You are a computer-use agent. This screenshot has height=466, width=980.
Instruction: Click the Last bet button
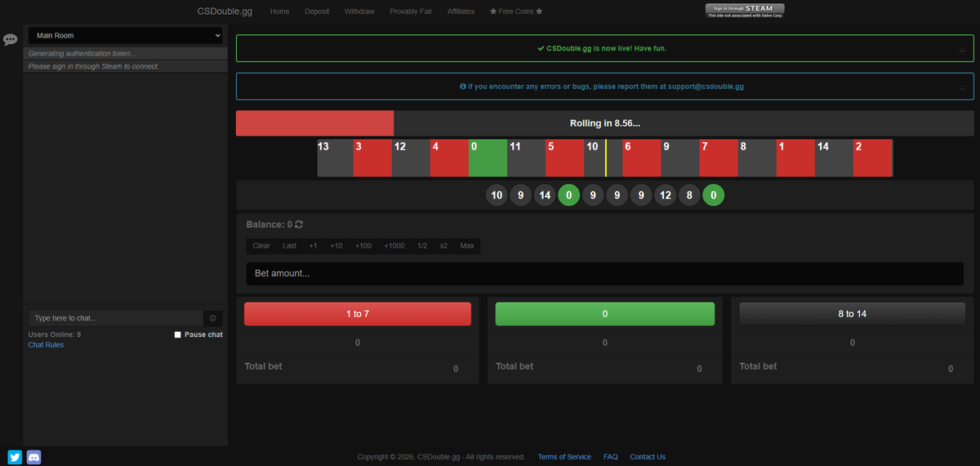pyautogui.click(x=290, y=246)
